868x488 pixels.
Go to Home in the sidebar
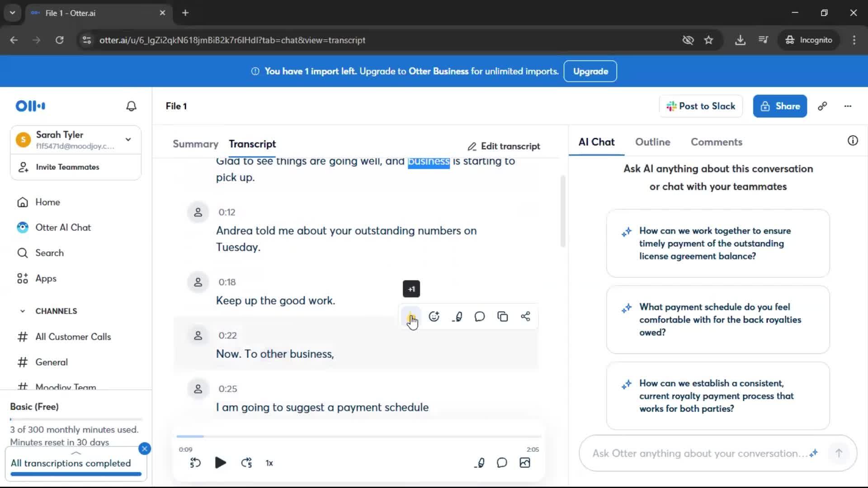[47, 202]
